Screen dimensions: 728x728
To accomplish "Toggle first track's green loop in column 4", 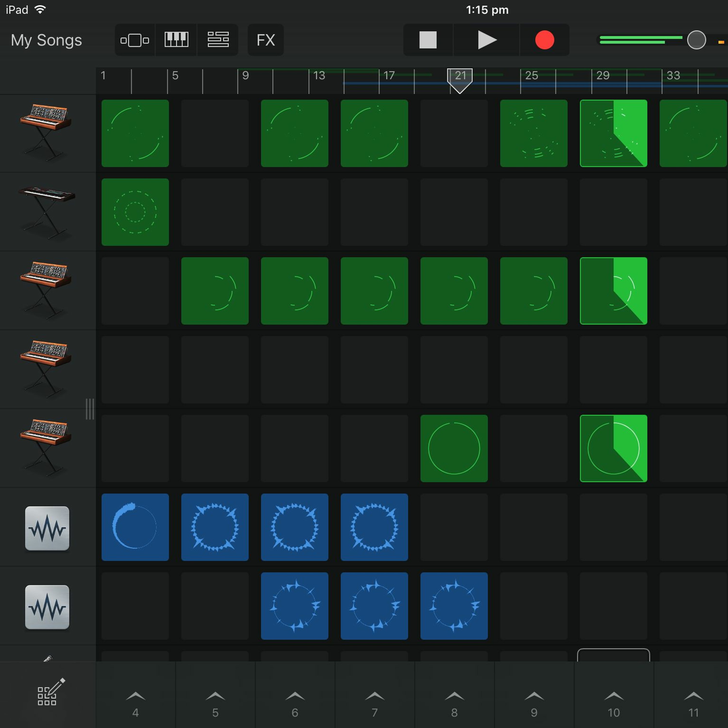I will pyautogui.click(x=135, y=133).
